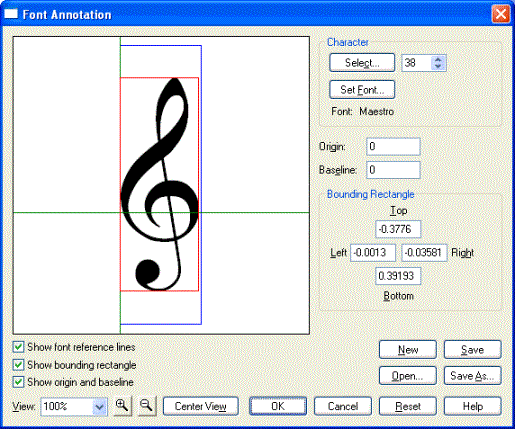Click the Reset button
This screenshot has width=515, height=429.
tap(408, 406)
